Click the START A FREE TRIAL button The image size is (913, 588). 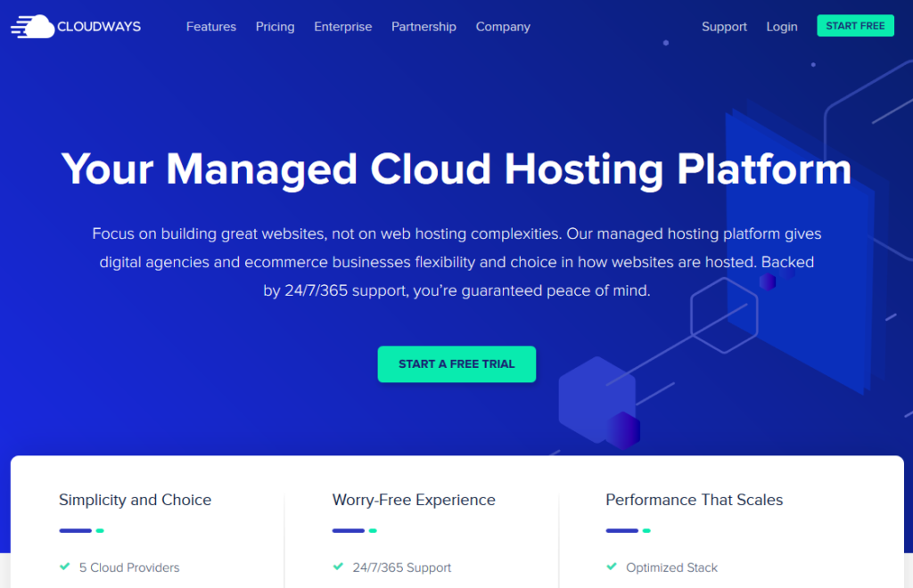[x=456, y=364]
